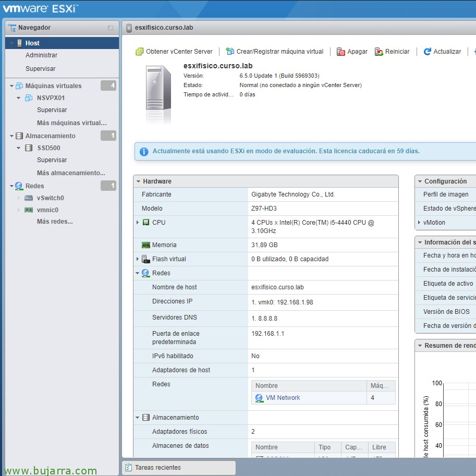Viewport: 476px width, 476px height.
Task: Click the SSD500 datastore icon
Action: (x=29, y=148)
